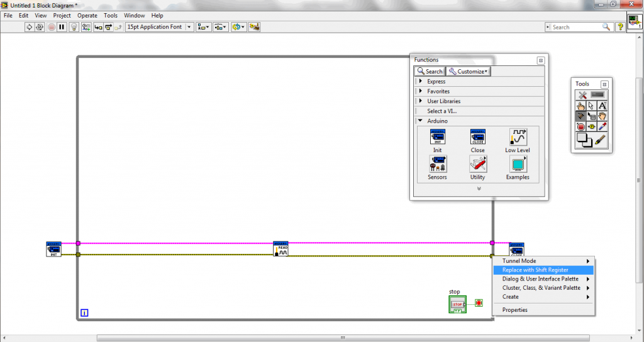This screenshot has width=644, height=342.
Task: Click the loop condition red stop terminal
Action: [x=479, y=303]
